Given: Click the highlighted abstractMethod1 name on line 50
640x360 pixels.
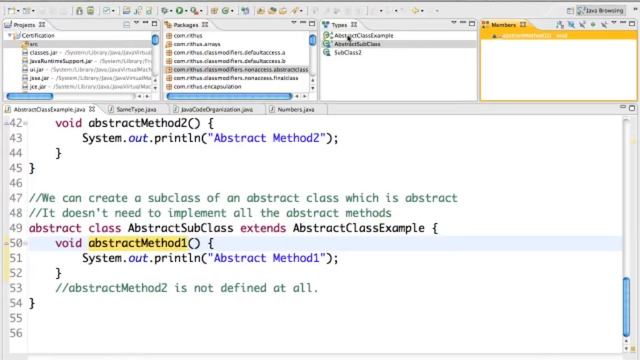Looking at the screenshot, I should (x=138, y=243).
